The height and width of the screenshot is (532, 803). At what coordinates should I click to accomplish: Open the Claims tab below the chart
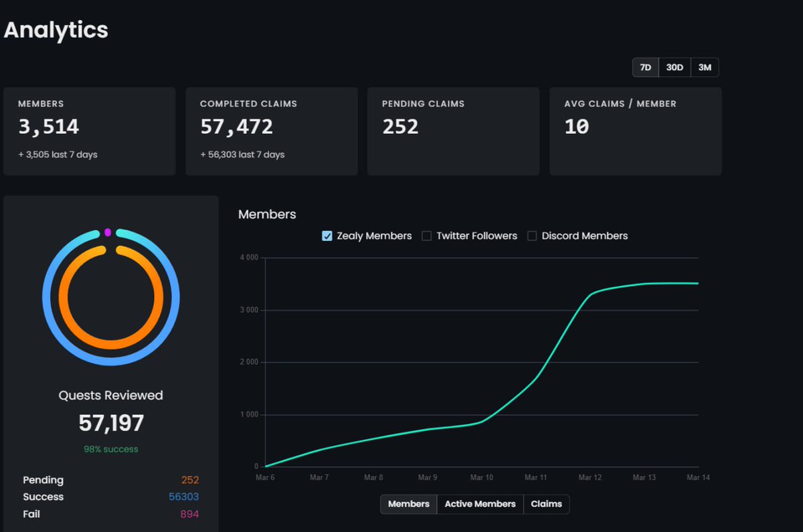[x=546, y=504]
